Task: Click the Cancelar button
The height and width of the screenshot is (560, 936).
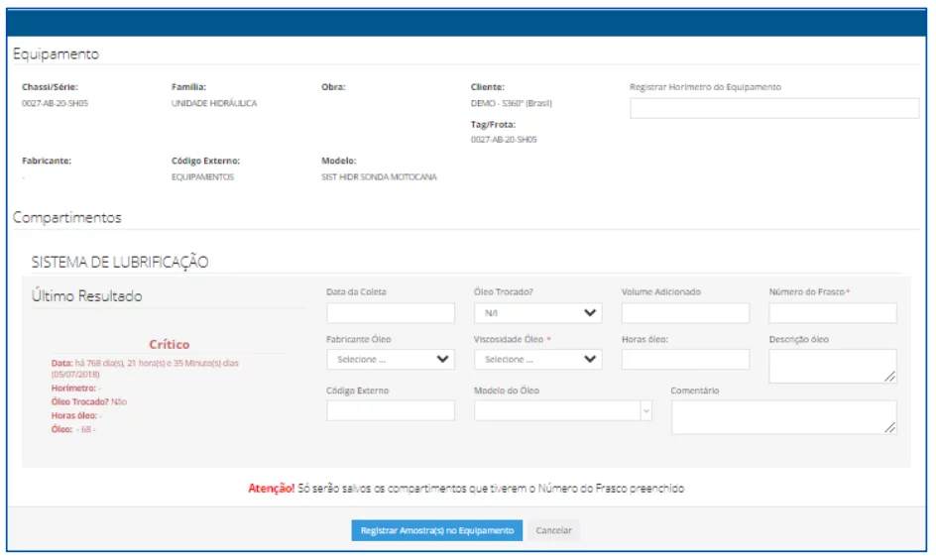Action: click(553, 531)
